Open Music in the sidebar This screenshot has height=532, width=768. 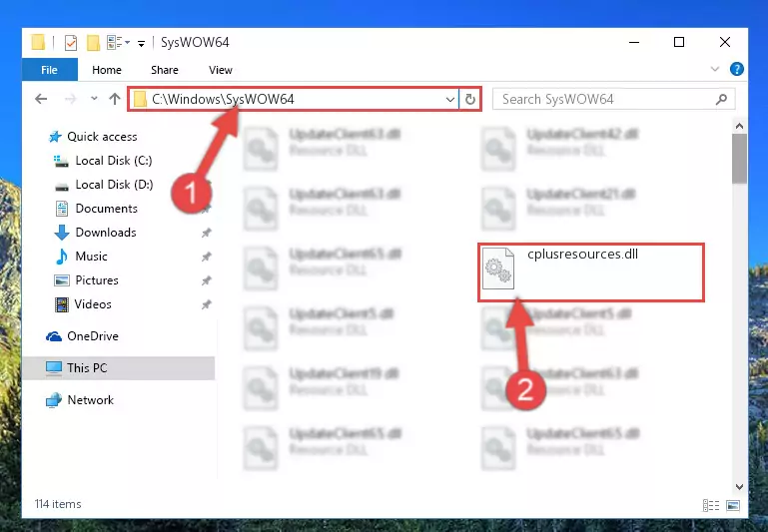91,257
